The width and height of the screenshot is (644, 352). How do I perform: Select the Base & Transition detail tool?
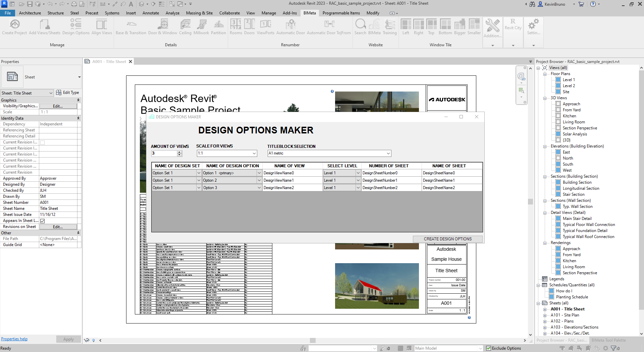click(131, 27)
